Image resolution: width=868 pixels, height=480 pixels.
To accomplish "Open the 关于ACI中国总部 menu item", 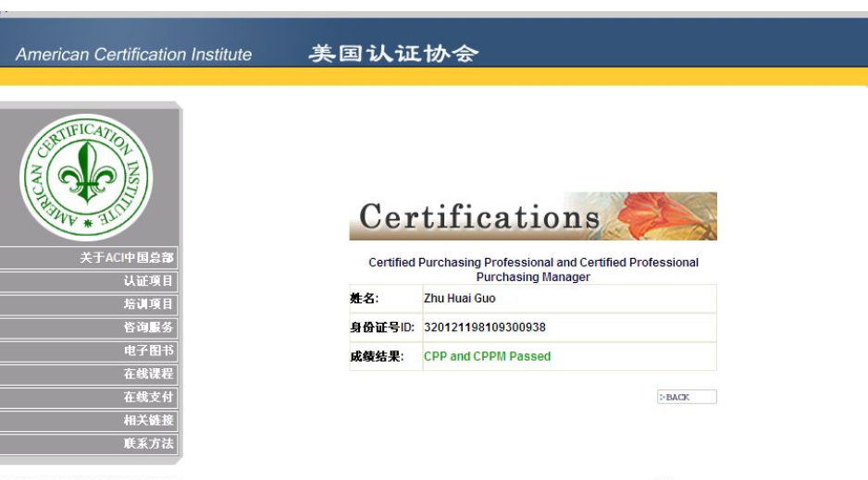I will [x=89, y=258].
